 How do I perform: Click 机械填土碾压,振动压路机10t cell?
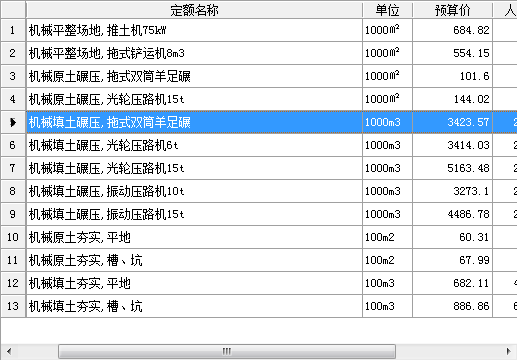[194, 191]
